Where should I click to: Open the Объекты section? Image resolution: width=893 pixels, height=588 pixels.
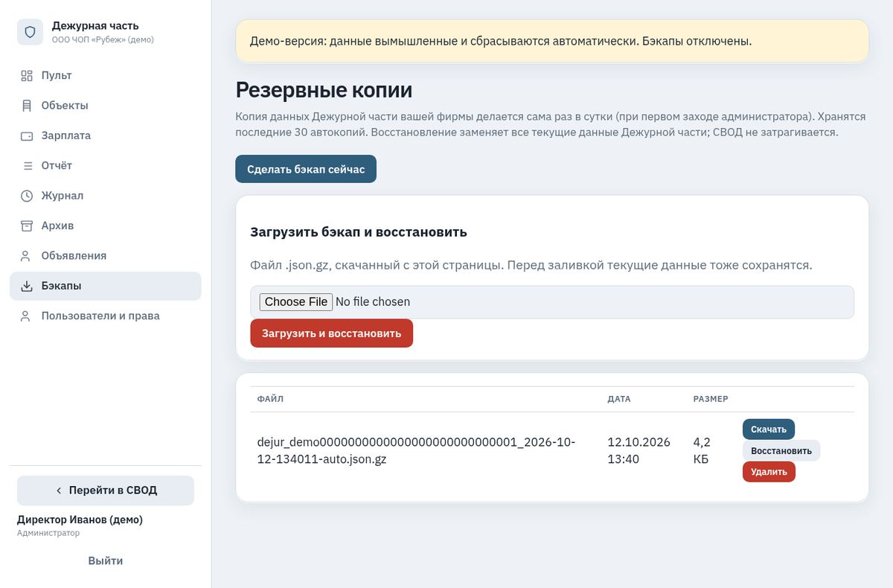[x=105, y=106]
